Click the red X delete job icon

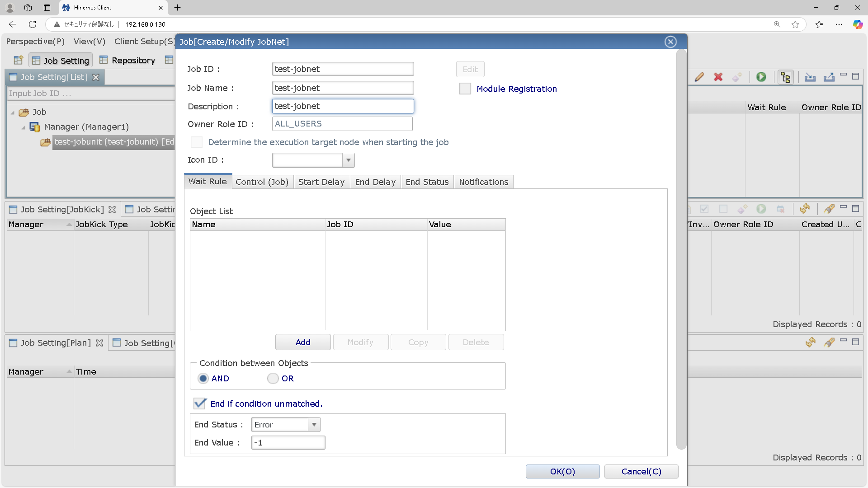(718, 77)
